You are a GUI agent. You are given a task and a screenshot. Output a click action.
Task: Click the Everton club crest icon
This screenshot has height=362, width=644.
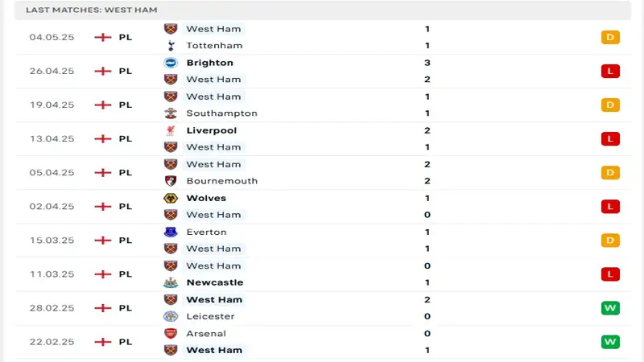[x=170, y=232]
